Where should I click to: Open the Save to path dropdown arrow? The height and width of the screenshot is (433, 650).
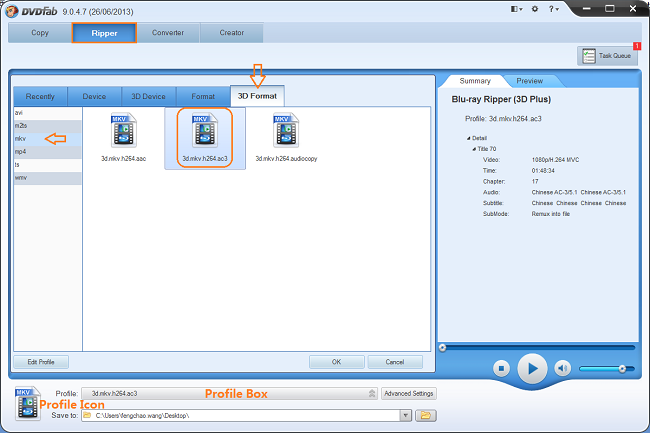click(x=406, y=416)
